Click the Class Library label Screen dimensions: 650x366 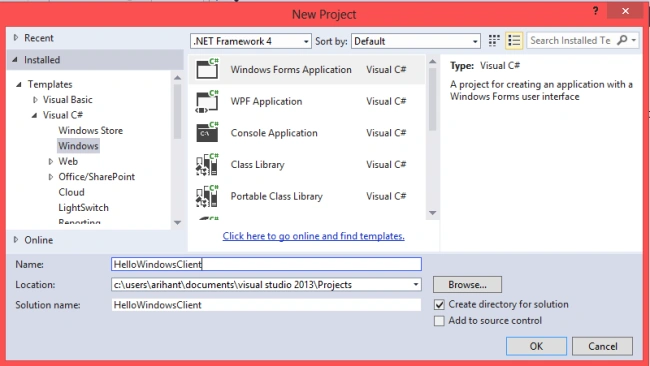257,165
